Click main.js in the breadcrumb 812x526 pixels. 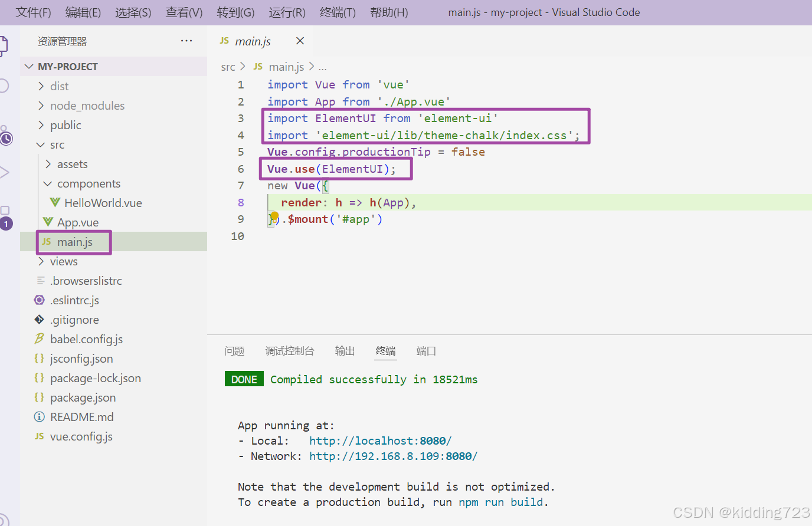(286, 67)
